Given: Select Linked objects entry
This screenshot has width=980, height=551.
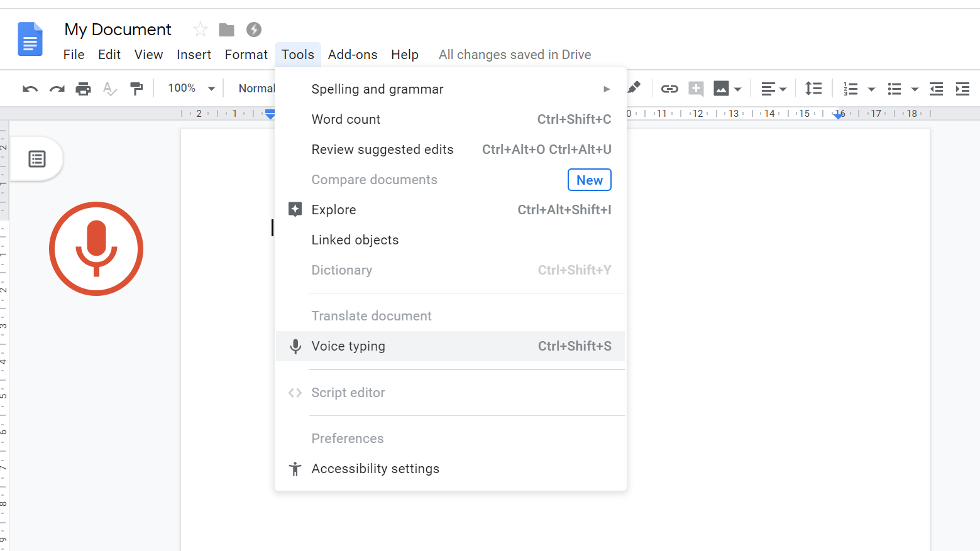Looking at the screenshot, I should coord(451,240).
